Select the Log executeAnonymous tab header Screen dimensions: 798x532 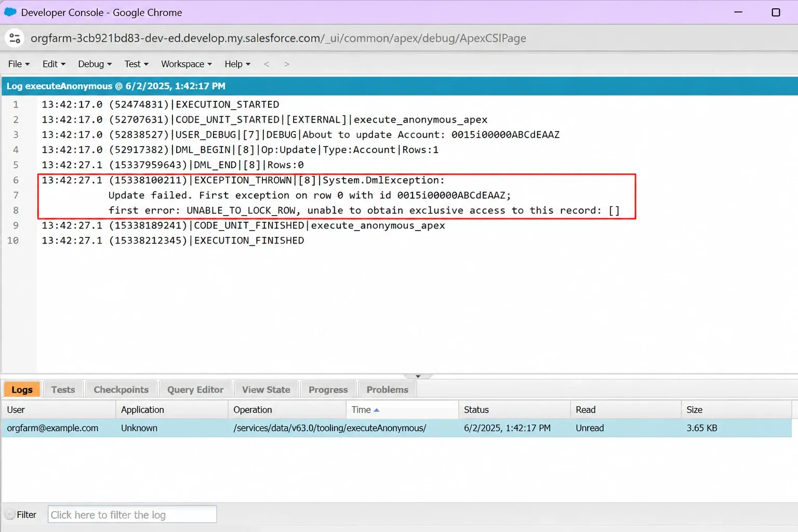[116, 86]
